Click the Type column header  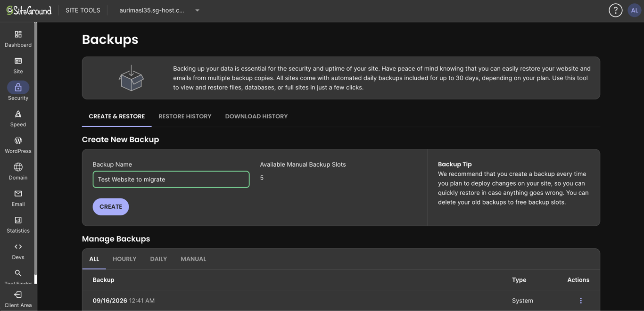[519, 280]
